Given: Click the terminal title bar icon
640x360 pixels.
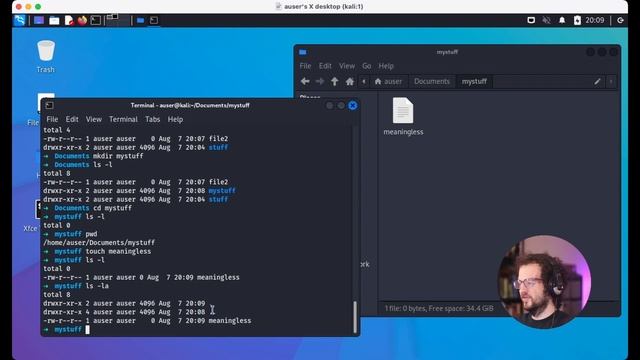Looking at the screenshot, I should point(49,105).
